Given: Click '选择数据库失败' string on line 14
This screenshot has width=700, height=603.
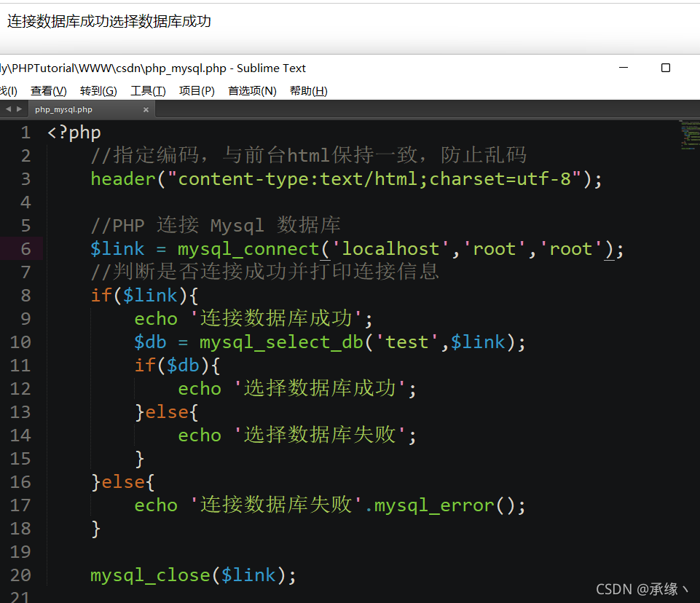Looking at the screenshot, I should (320, 435).
